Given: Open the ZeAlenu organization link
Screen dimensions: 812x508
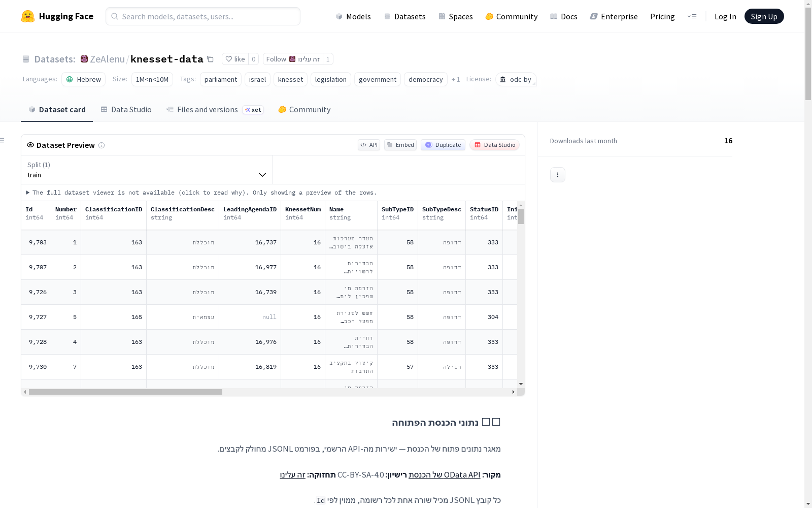Looking at the screenshot, I should (x=107, y=59).
